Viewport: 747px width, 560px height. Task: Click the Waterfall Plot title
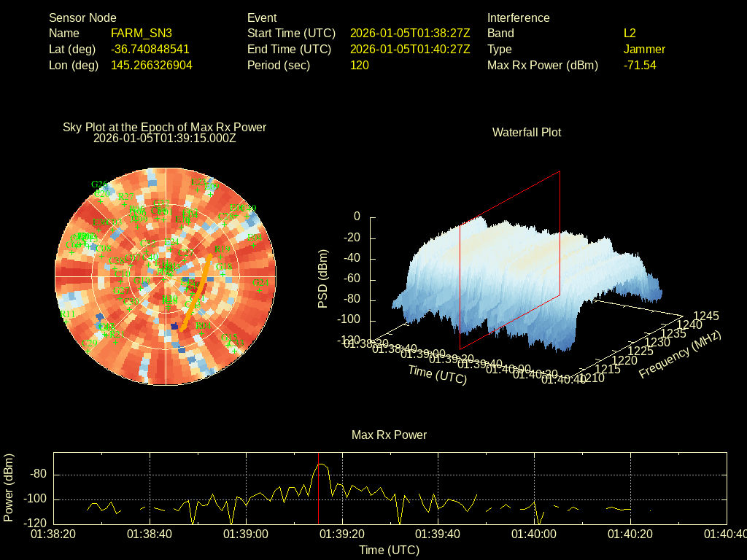pos(527,133)
